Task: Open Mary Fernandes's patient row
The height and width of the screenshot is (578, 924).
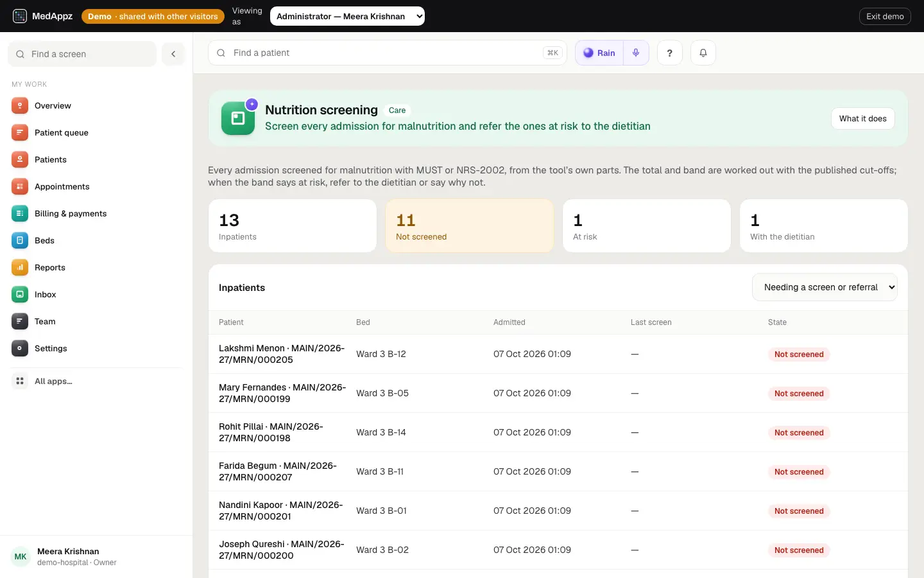Action: [x=558, y=393]
